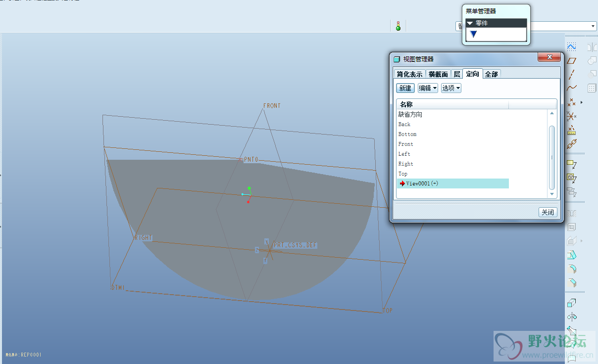The height and width of the screenshot is (364, 598).
Task: Click the regeneration traffic-light status icon
Action: click(x=398, y=26)
